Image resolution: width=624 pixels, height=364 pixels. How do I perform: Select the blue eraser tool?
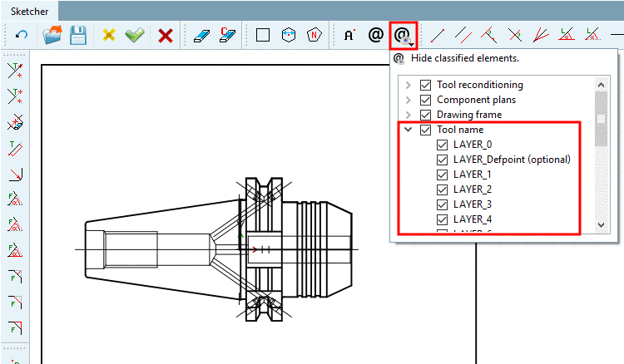click(202, 36)
